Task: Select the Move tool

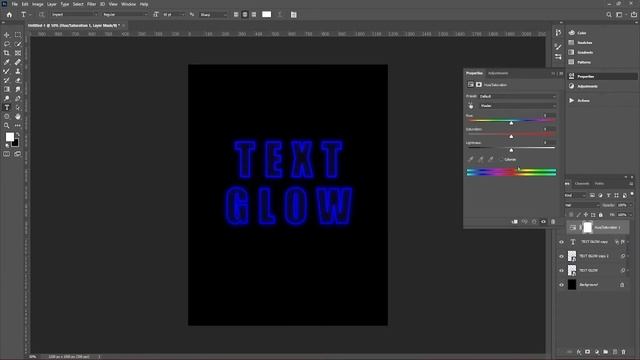Action: [7, 35]
